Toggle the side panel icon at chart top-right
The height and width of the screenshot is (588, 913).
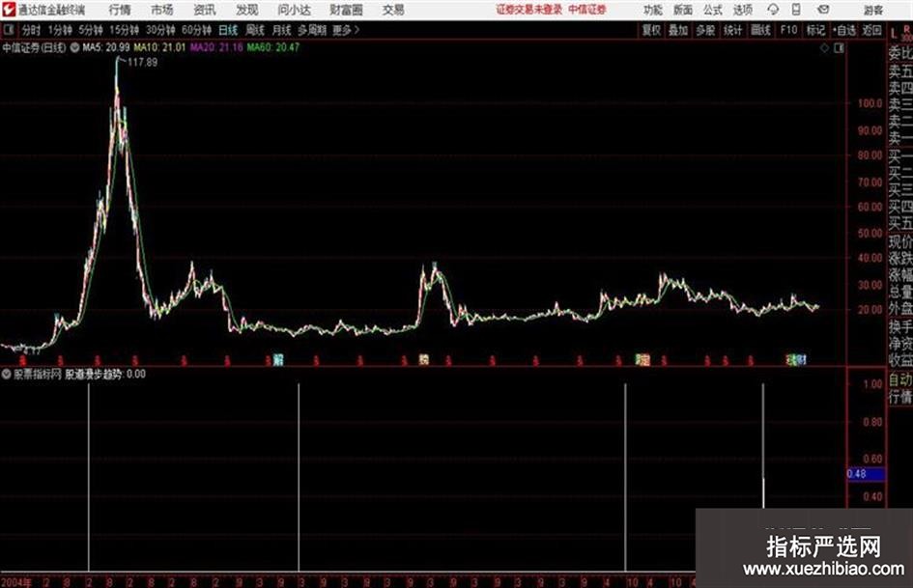(x=839, y=48)
